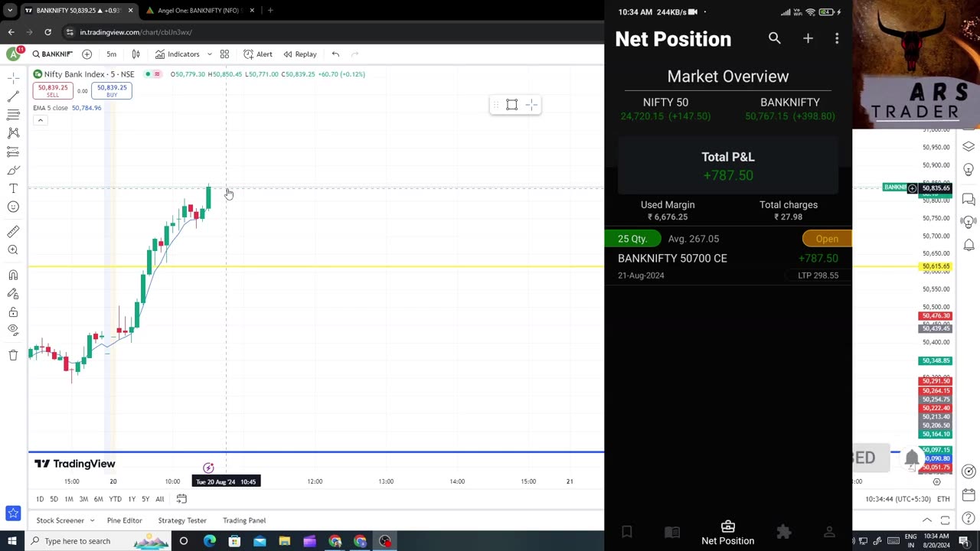Open candlestick chart style selector
Viewport: 980px width, 551px height.
point(136,54)
